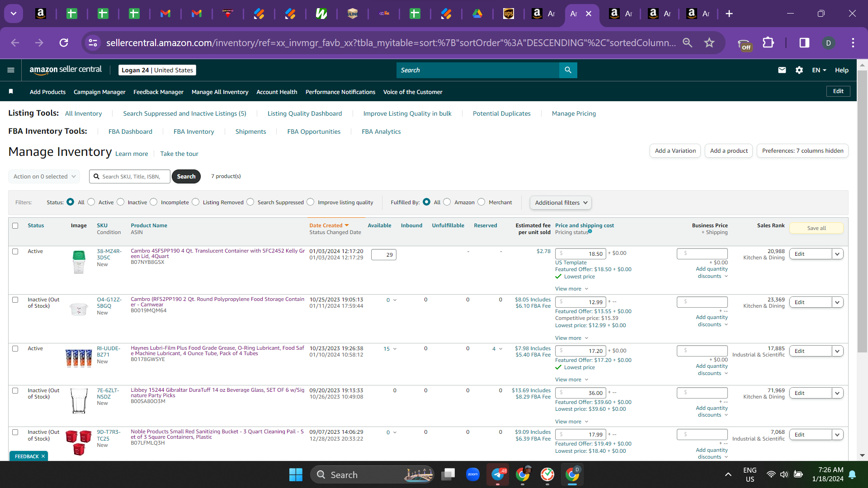Expand reserved quantity 4 chevron

(x=500, y=349)
